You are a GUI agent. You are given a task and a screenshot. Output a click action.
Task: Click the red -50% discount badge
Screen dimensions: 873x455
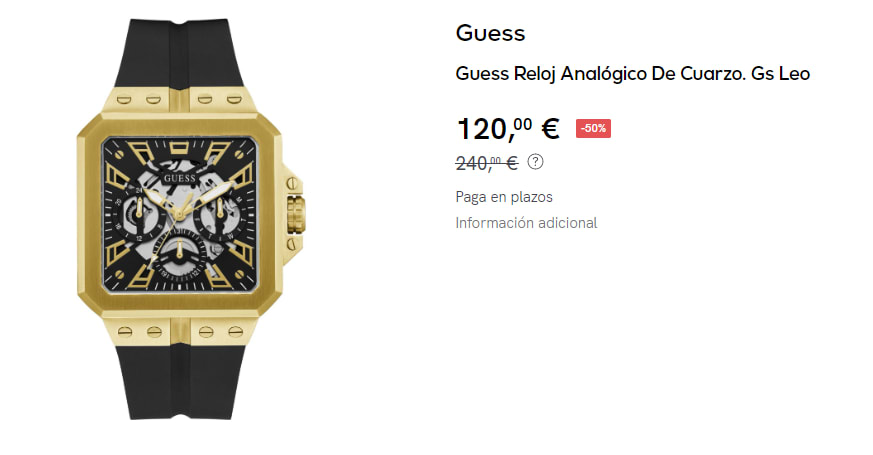click(x=593, y=129)
